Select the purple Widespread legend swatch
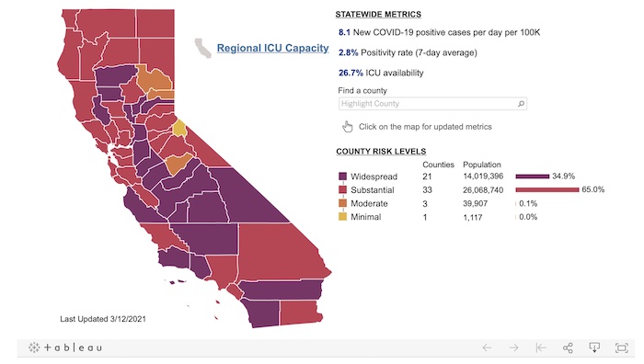 (x=342, y=176)
